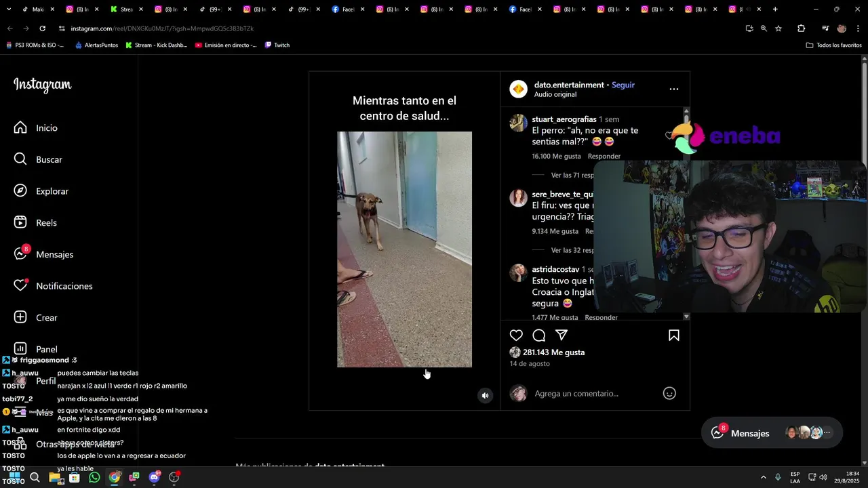
Task: Click Crear to make a new post
Action: point(35,317)
